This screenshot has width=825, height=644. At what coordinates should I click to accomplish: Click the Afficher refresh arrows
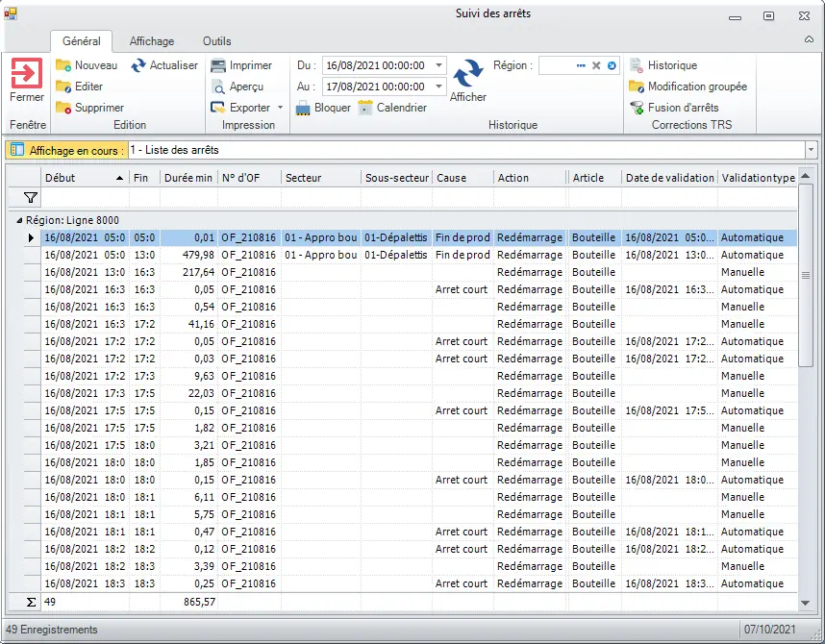tap(467, 73)
